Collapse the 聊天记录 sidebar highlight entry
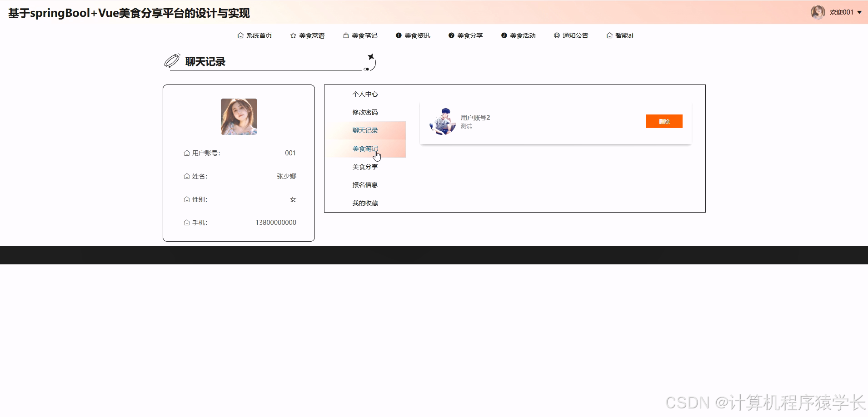The height and width of the screenshot is (417, 868). tap(364, 130)
